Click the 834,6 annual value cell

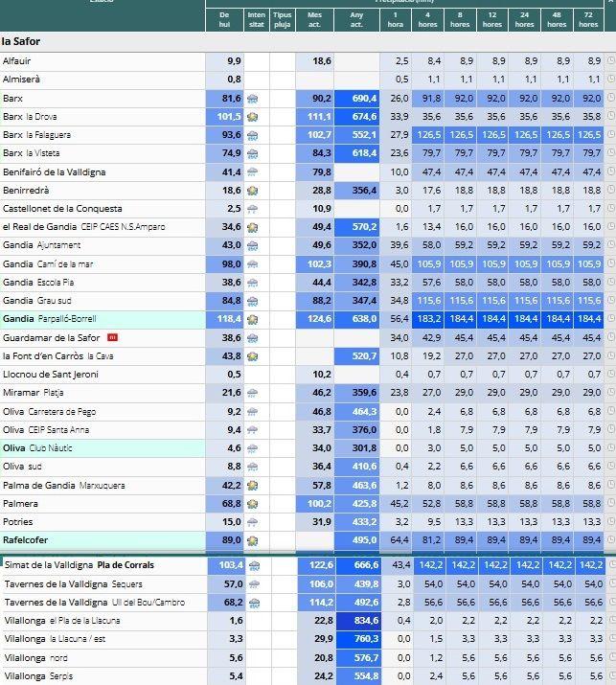[x=358, y=621]
